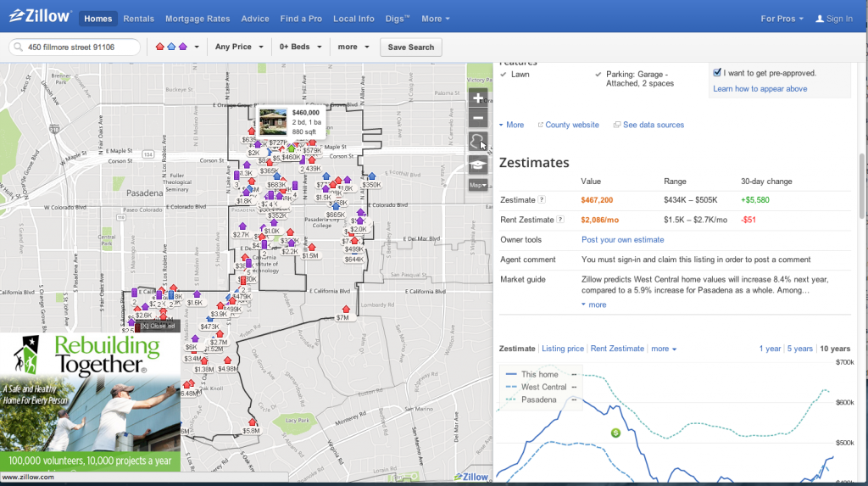
Task: Click the Save Search button
Action: pos(411,47)
